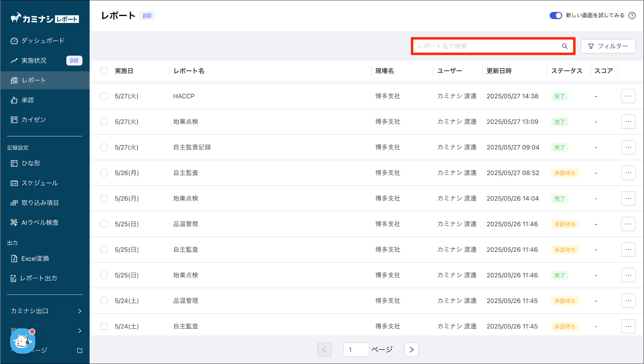Click the Kaminashi mascot chat icon

click(x=23, y=341)
